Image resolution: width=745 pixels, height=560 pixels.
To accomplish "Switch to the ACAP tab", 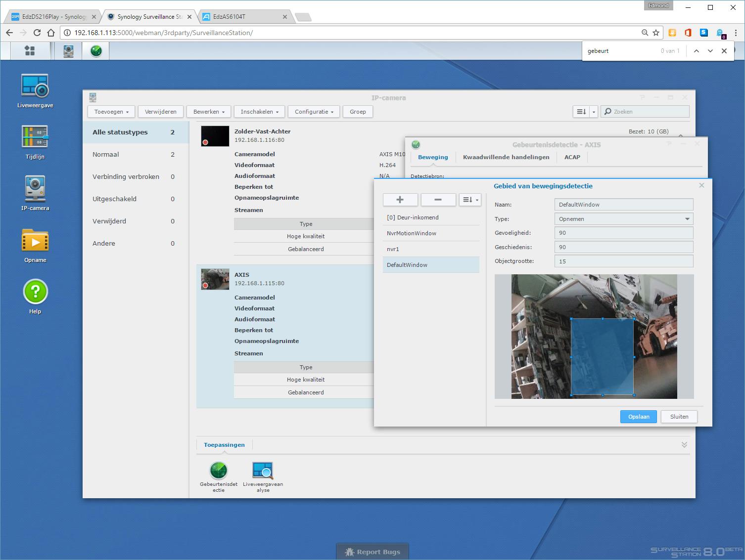I will [572, 157].
